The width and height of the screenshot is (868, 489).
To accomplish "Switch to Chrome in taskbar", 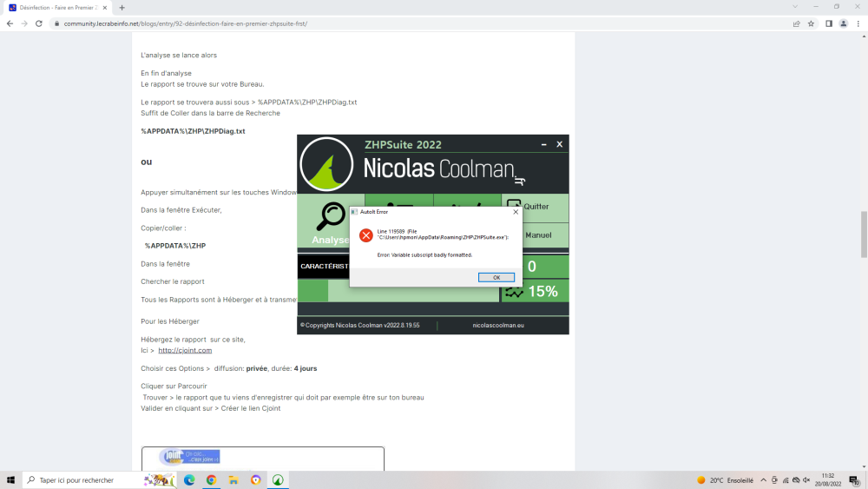I will [212, 480].
